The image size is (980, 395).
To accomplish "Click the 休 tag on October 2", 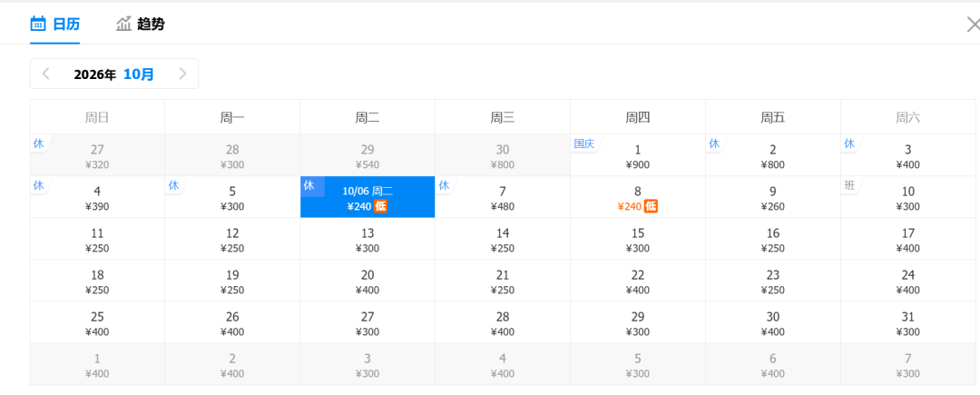I will pos(714,143).
